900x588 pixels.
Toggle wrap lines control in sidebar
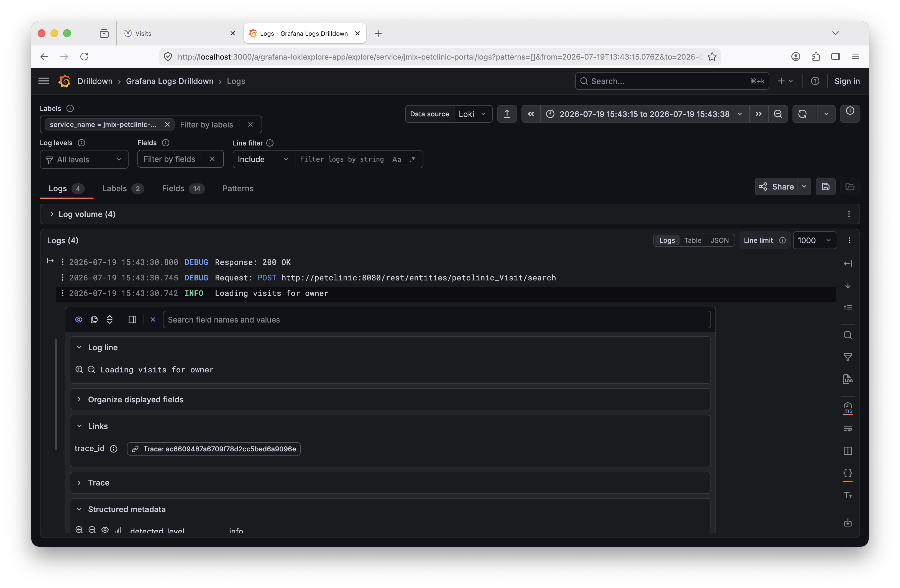pyautogui.click(x=848, y=428)
